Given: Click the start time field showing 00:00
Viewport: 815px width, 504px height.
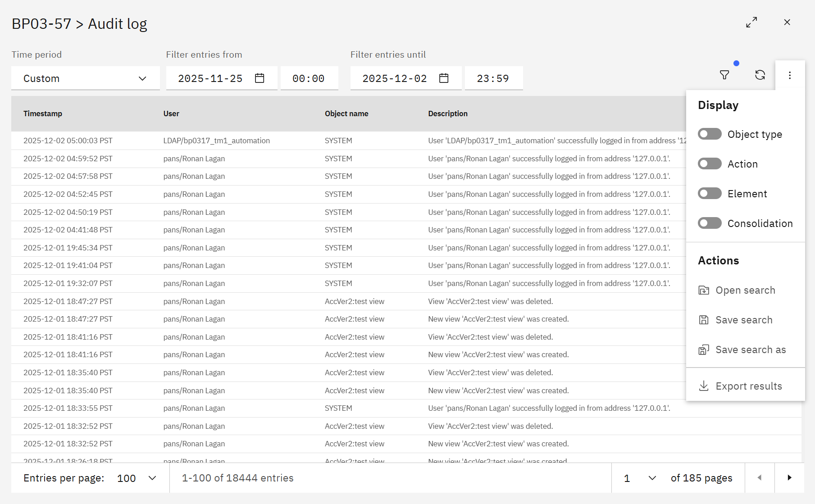Looking at the screenshot, I should tap(309, 78).
